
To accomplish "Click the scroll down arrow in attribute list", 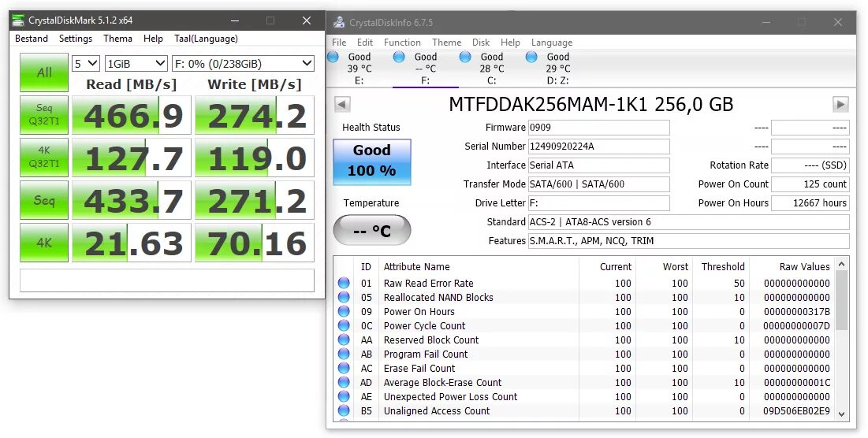I will 842,414.
